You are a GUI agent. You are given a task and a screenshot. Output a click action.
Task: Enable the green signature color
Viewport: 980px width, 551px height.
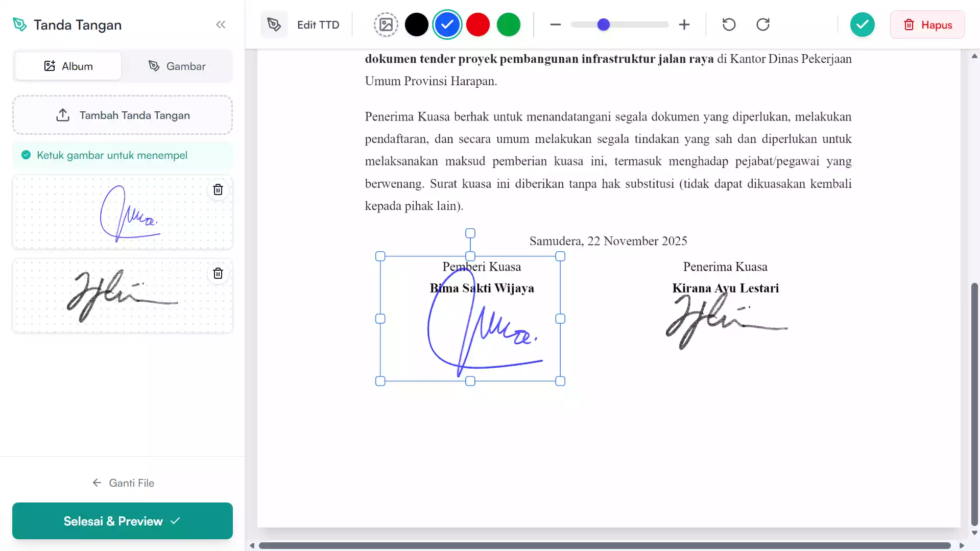pos(509,25)
